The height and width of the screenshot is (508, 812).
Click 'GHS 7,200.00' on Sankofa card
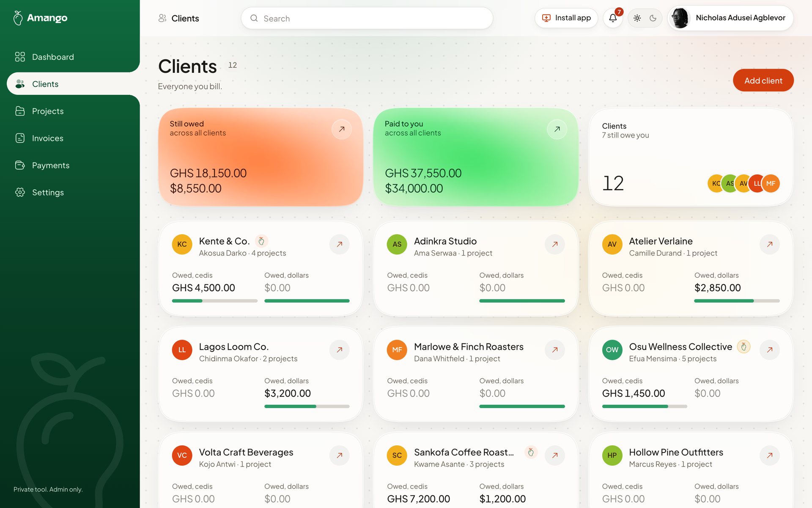(x=418, y=499)
